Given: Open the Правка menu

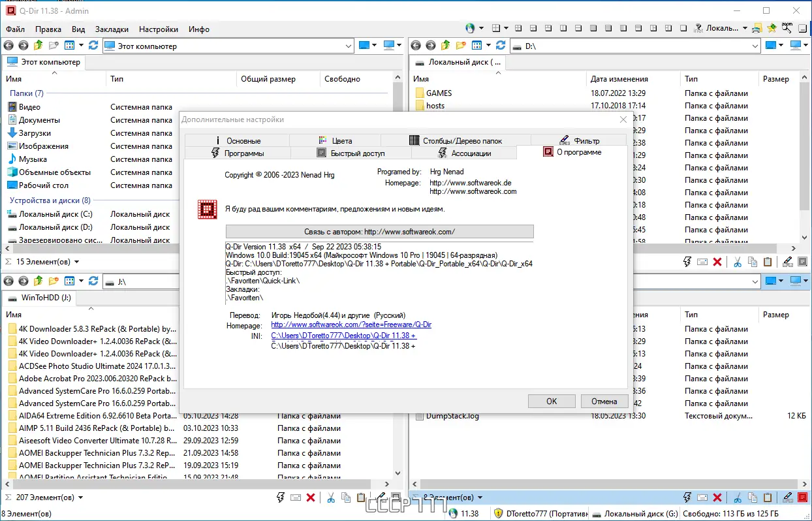Looking at the screenshot, I should [x=48, y=29].
